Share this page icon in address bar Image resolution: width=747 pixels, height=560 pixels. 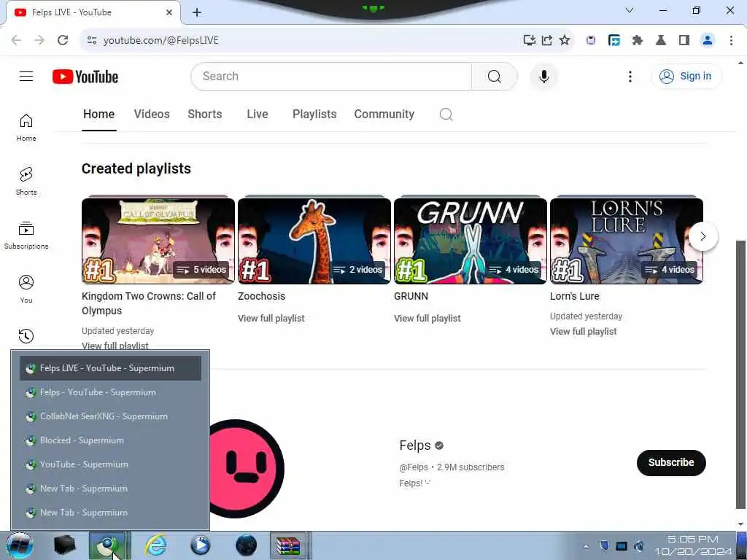(x=547, y=40)
